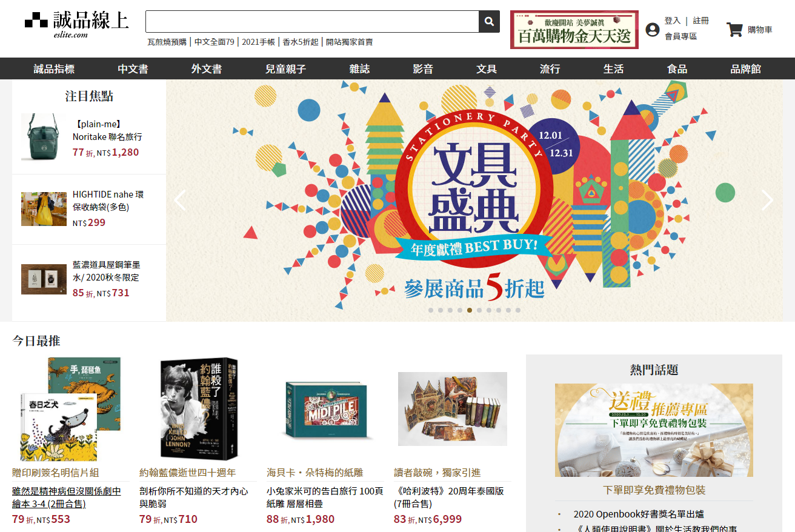The height and width of the screenshot is (532, 795).
Task: Click the member account avatar icon
Action: 652,29
